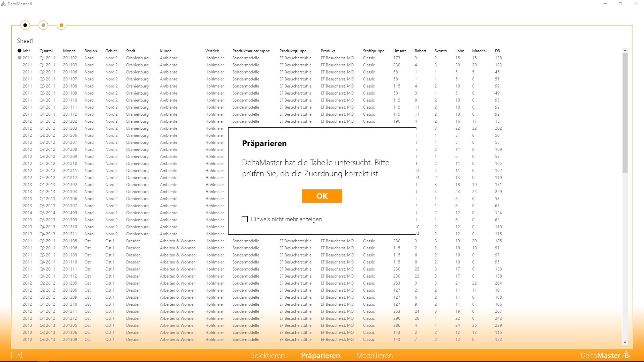Screen dimensions: 644x362
Task: Click the Sheet1 table title
Action: (26, 41)
